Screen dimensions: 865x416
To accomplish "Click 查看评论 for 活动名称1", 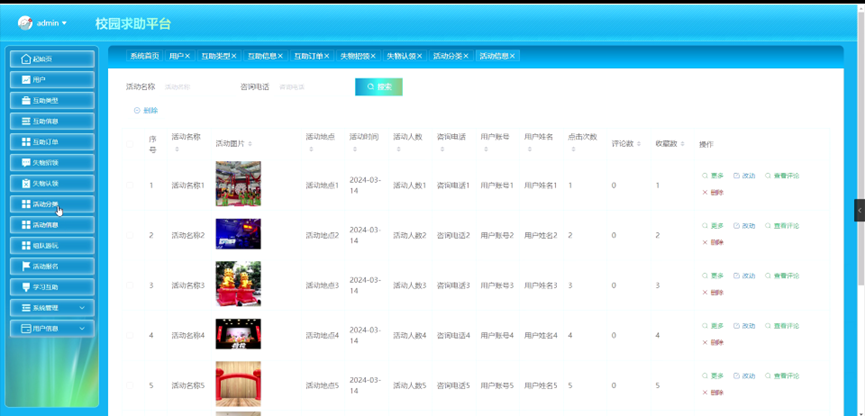I will tap(782, 175).
